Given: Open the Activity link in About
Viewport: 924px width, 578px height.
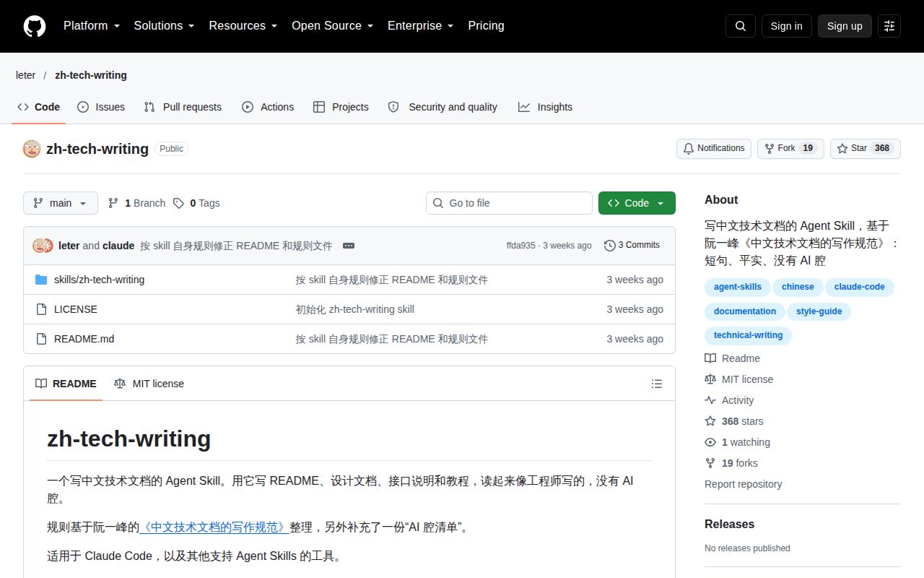Looking at the screenshot, I should pyautogui.click(x=729, y=400).
